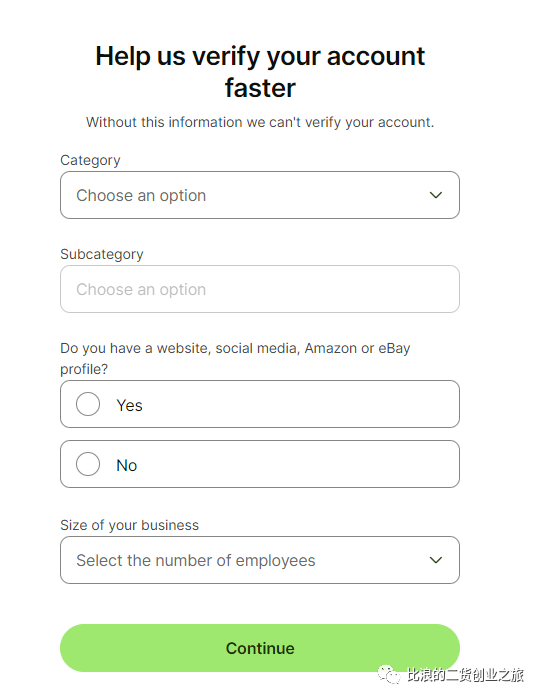Screen dimensions: 541x700
Task: Choose the 'No' option label text
Action: (126, 465)
